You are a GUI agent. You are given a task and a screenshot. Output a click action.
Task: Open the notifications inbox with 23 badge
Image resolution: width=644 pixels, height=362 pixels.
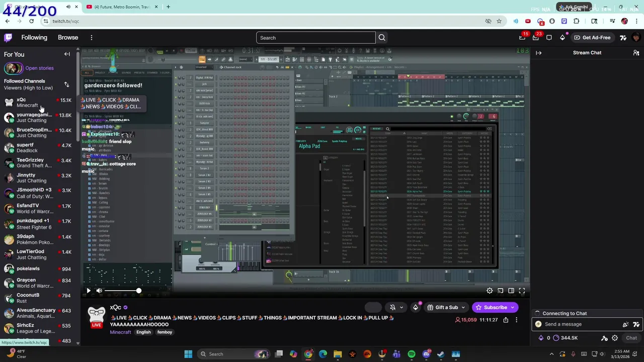tap(536, 38)
